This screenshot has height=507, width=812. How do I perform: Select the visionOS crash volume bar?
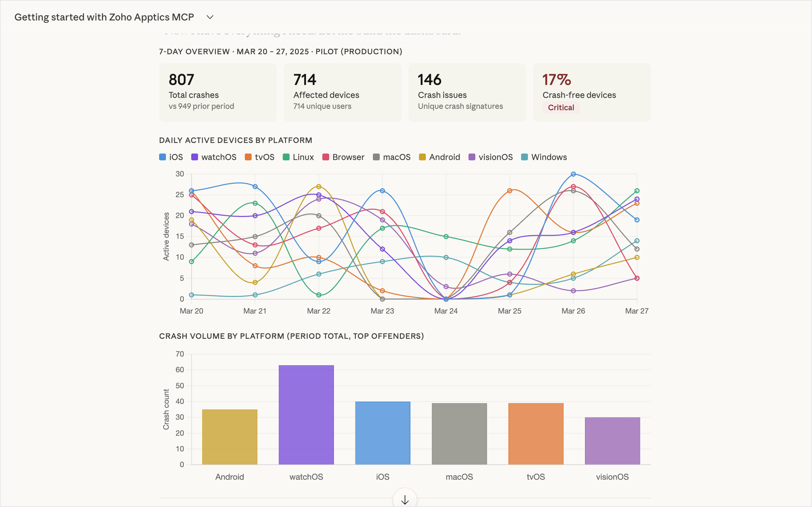612,441
